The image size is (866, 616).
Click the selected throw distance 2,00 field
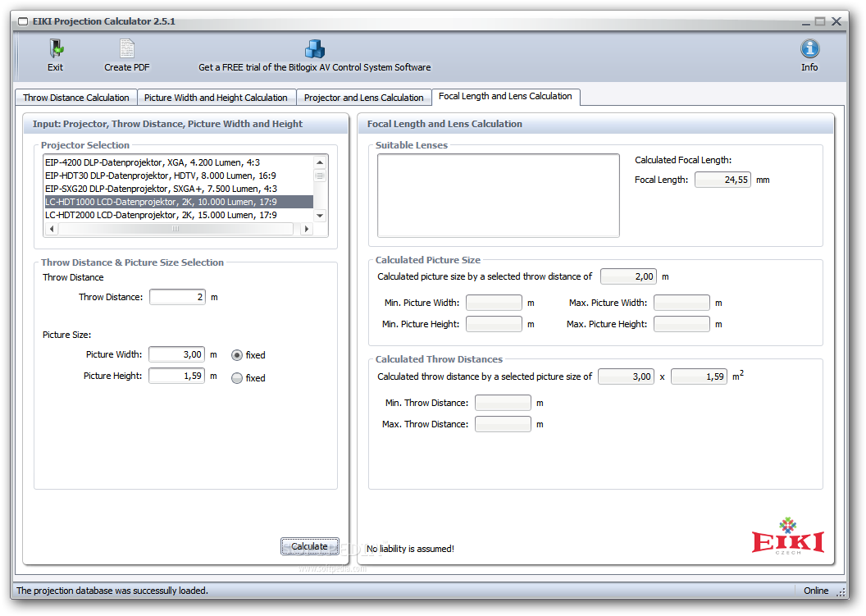pos(628,276)
